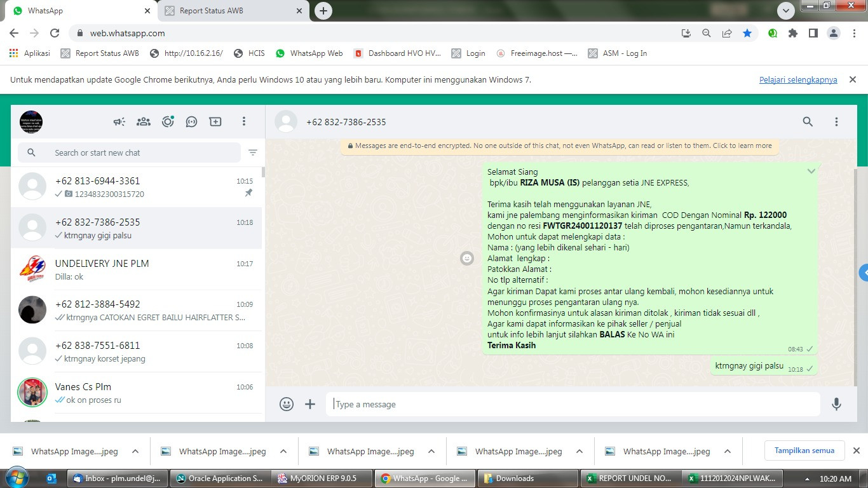Open the ASM - Log In bookmark
The image size is (868, 488).
(x=618, y=53)
